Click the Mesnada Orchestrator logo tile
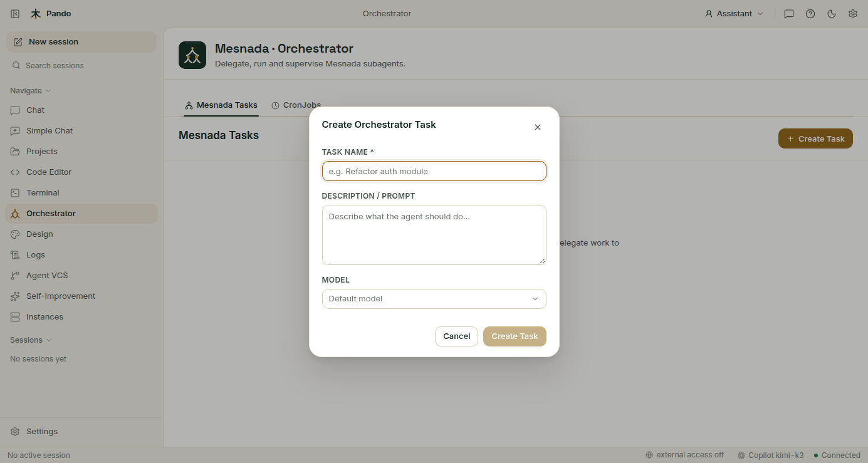This screenshot has height=463, width=868. coord(192,55)
